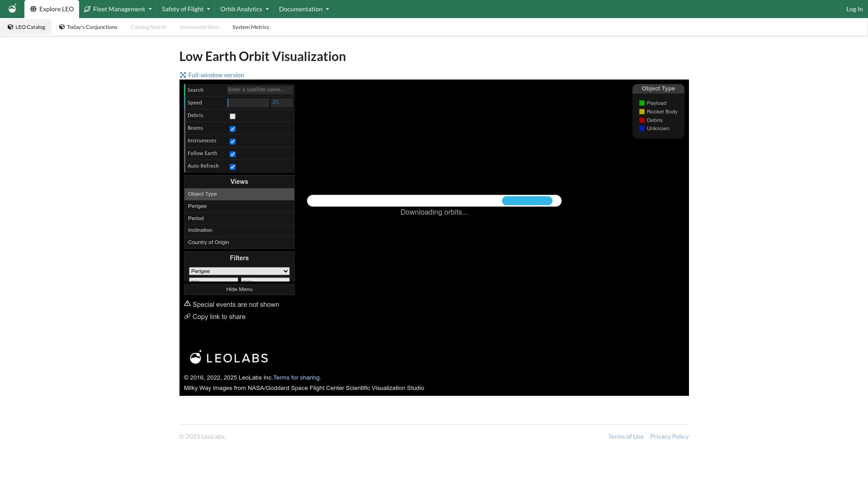This screenshot has height=488, width=868.
Task: Open the Explore LEO tab
Action: [x=52, y=9]
